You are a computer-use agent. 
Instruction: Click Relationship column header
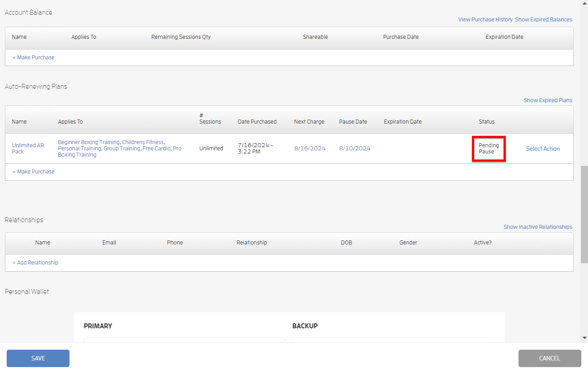[252, 243]
